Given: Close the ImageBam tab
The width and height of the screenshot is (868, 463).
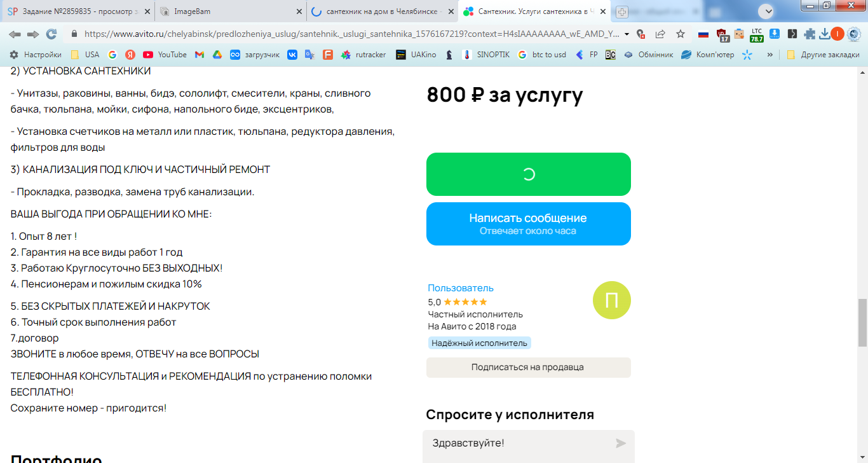Looking at the screenshot, I should click(299, 11).
